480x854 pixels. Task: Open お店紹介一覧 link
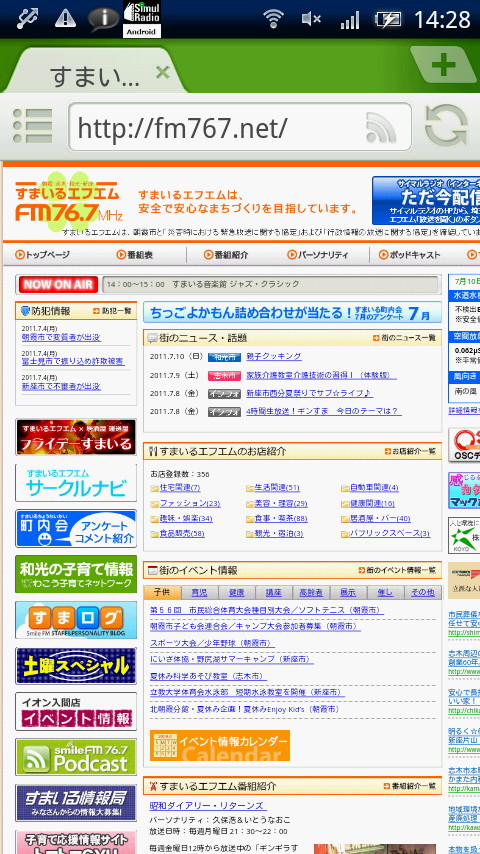(x=410, y=451)
